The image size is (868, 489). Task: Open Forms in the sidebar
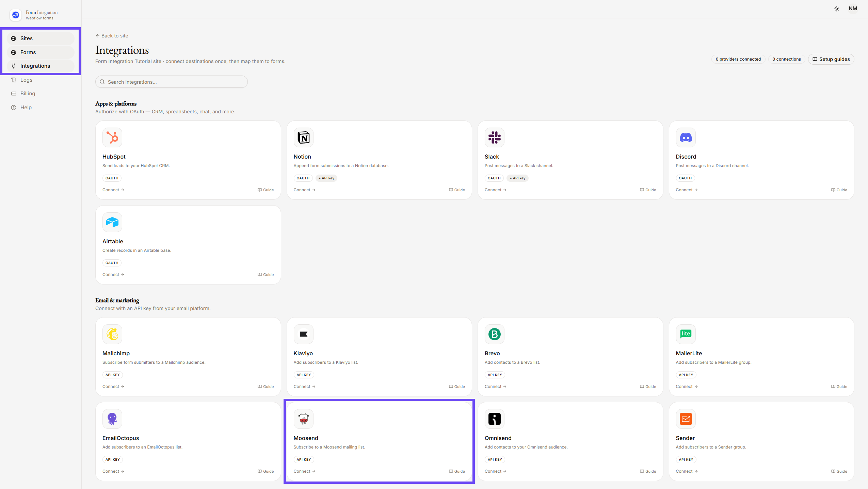tap(41, 52)
